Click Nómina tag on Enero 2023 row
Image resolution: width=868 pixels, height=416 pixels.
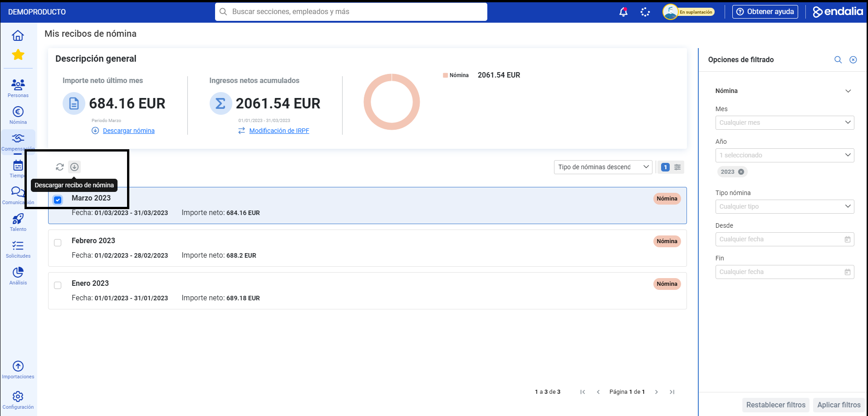point(667,284)
